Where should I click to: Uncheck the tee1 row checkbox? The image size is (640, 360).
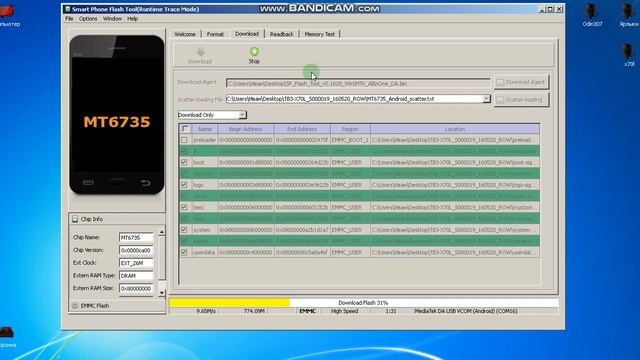184,207
